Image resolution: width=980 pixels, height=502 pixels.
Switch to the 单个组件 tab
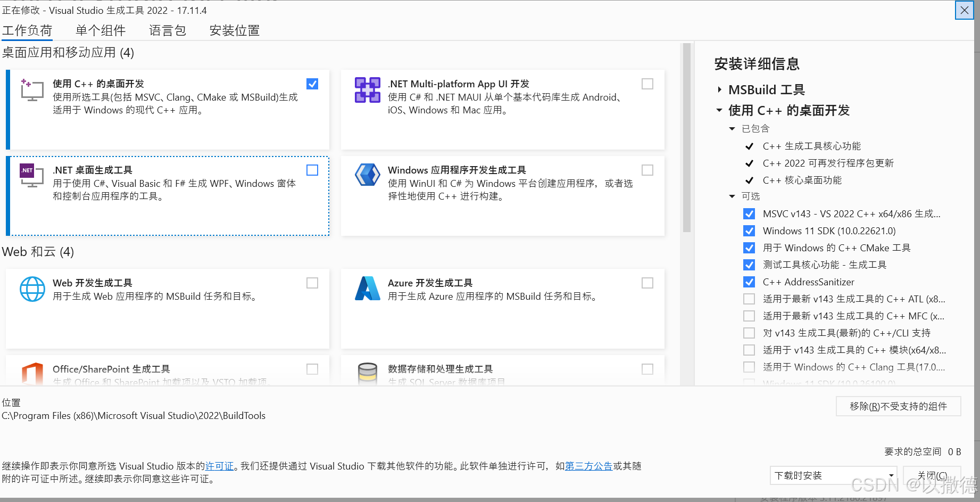point(101,30)
